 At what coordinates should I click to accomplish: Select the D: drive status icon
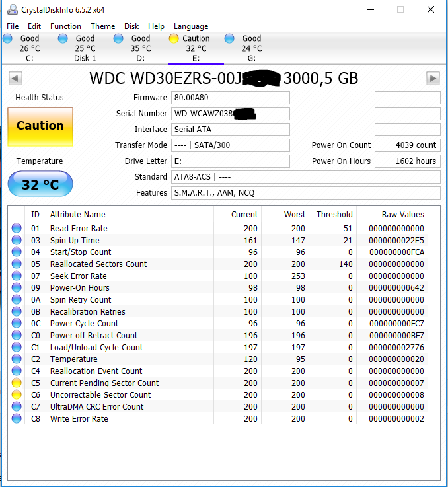click(118, 38)
